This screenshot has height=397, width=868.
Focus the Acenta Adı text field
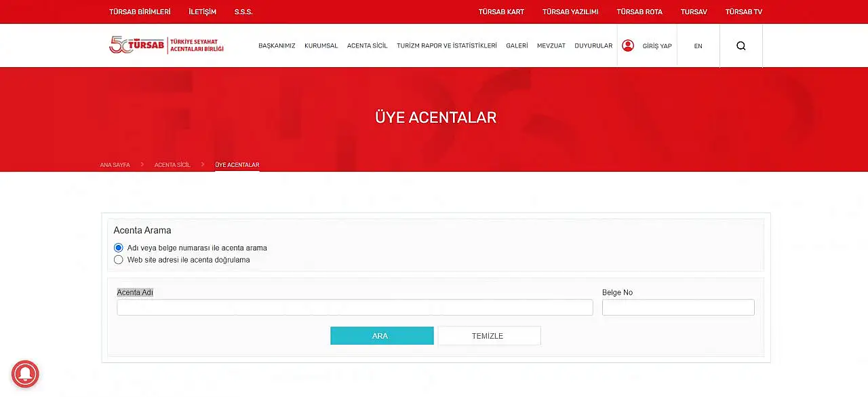coord(355,307)
